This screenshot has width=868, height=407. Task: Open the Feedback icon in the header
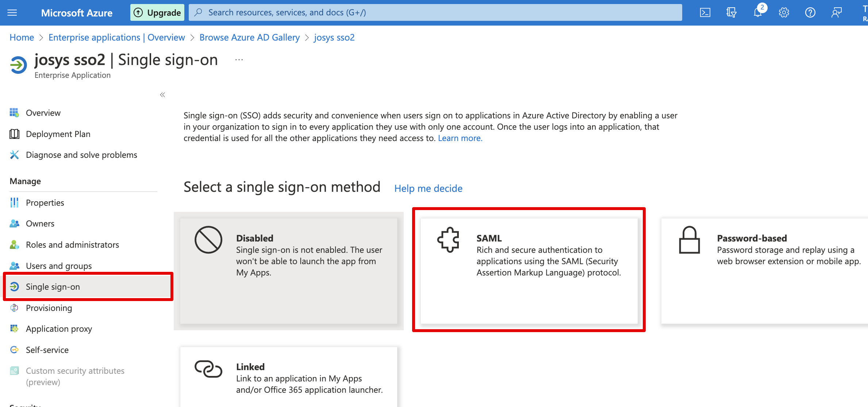pyautogui.click(x=836, y=13)
